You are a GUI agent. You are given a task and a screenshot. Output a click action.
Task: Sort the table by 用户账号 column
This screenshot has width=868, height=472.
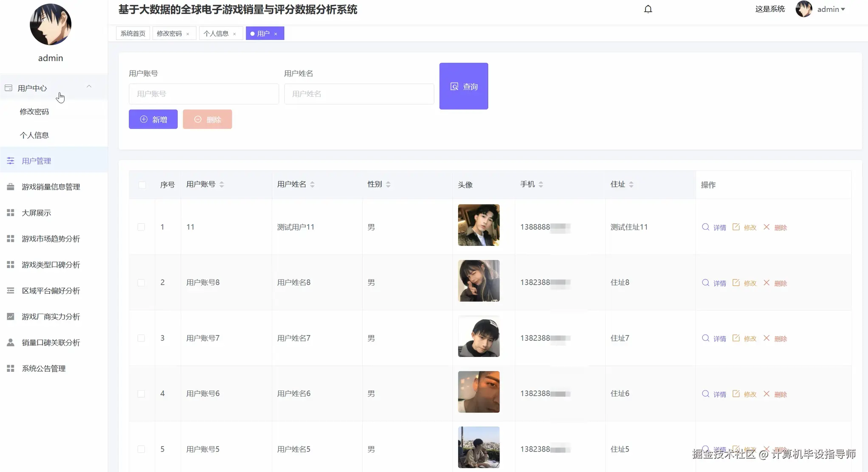tap(221, 184)
